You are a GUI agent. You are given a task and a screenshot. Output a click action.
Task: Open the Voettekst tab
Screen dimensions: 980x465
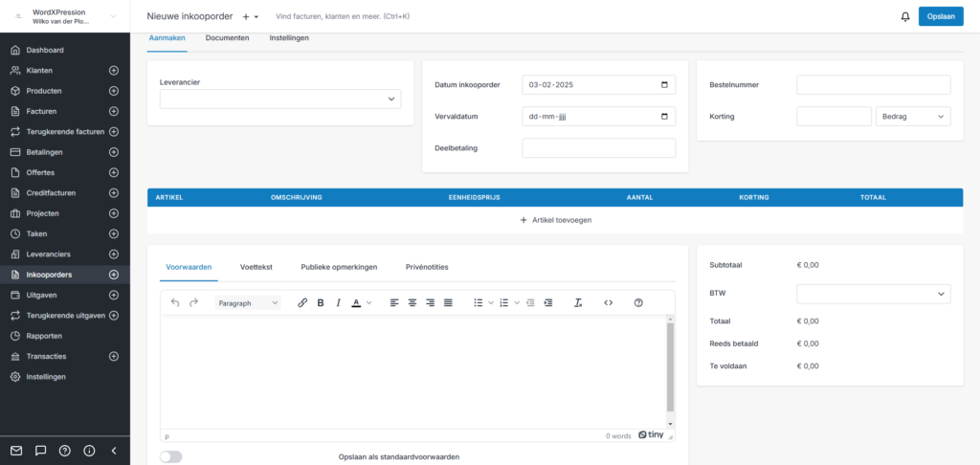(256, 267)
